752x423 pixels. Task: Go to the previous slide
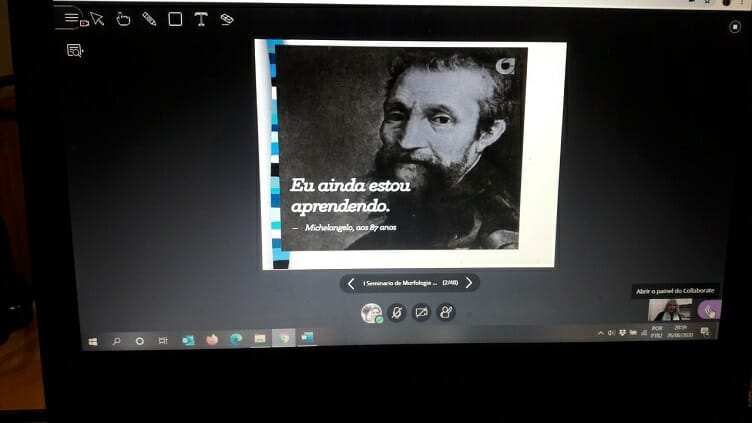[350, 283]
